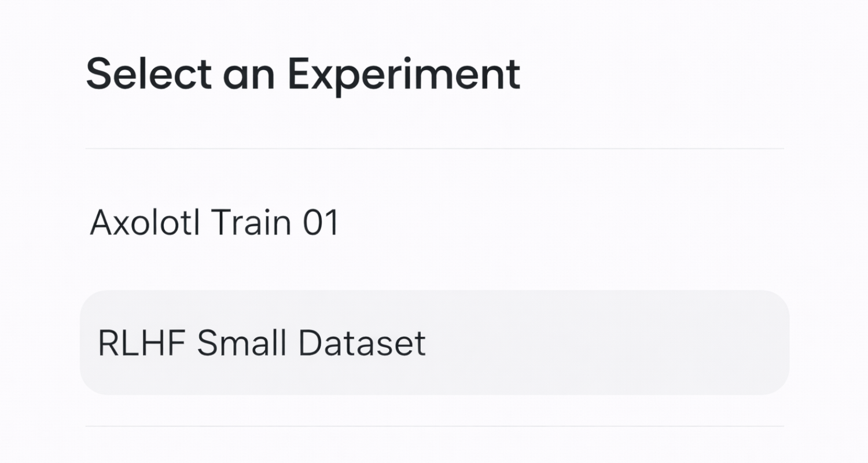The height and width of the screenshot is (463, 868).
Task: Choose the experiment listed below Axolotl Train 01
Action: (262, 343)
